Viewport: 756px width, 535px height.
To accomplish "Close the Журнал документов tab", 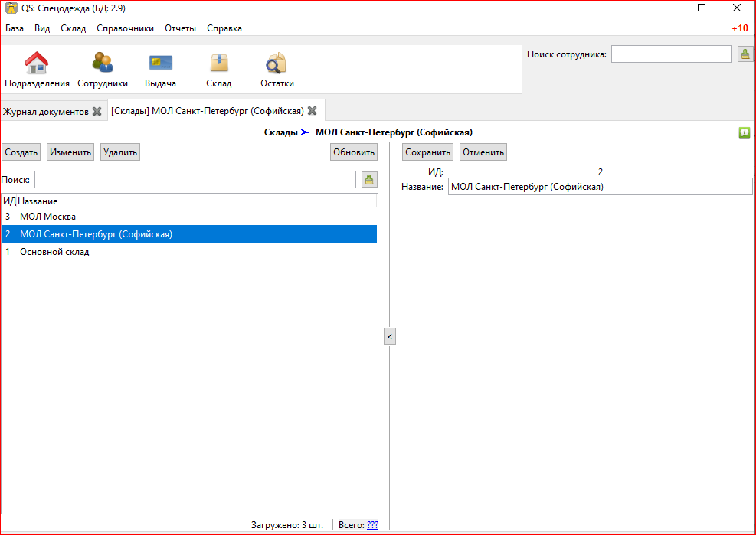I will click(97, 111).
